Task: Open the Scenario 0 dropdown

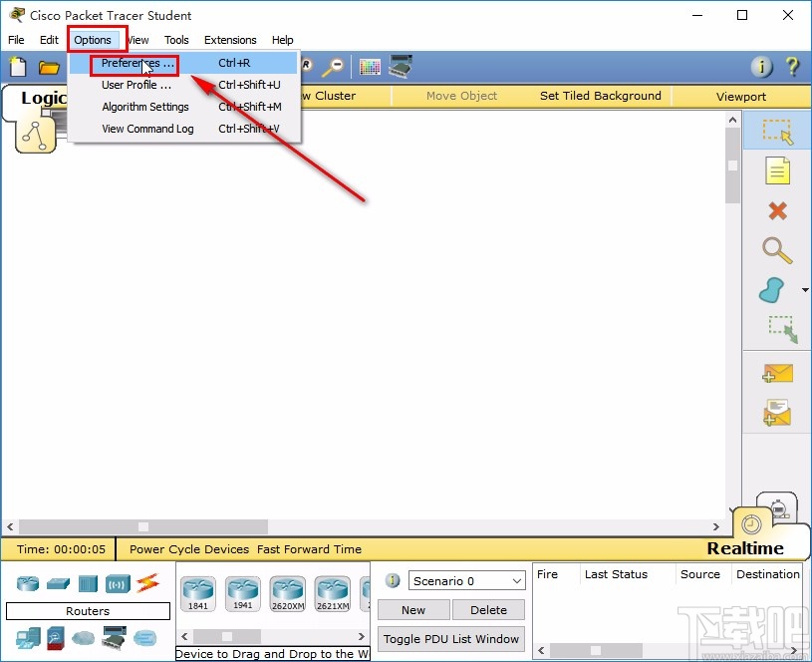Action: (467, 580)
